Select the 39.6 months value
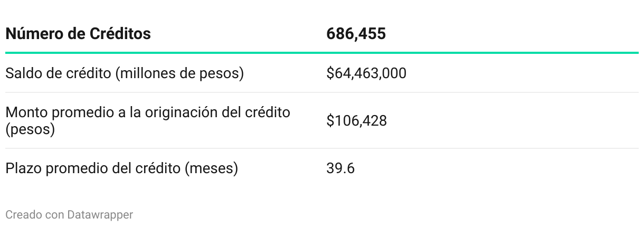Screen dimensions: 644x227 [340, 169]
